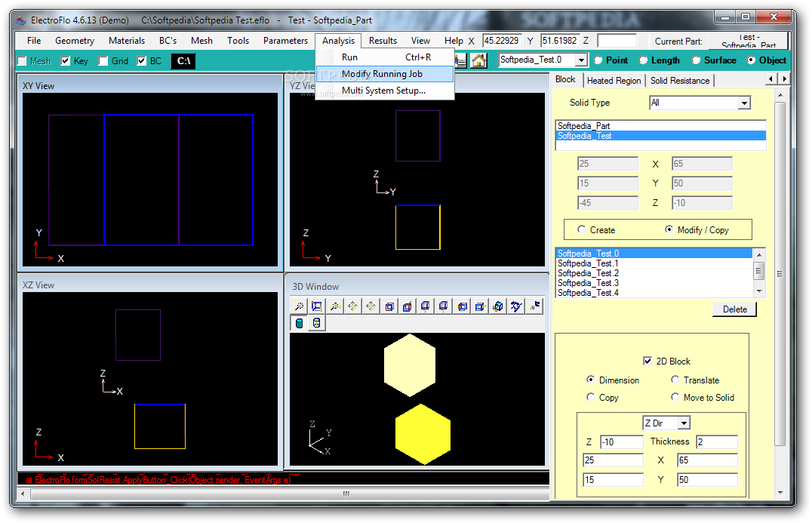Viewport: 812px width, 523px height.
Task: Click the first pan arrows icon
Action: (353, 306)
